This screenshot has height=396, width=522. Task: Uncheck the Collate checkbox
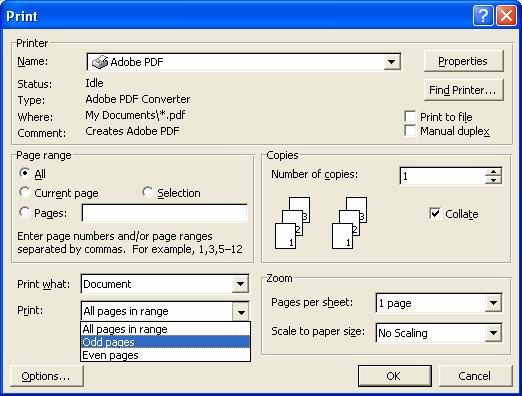tap(435, 214)
